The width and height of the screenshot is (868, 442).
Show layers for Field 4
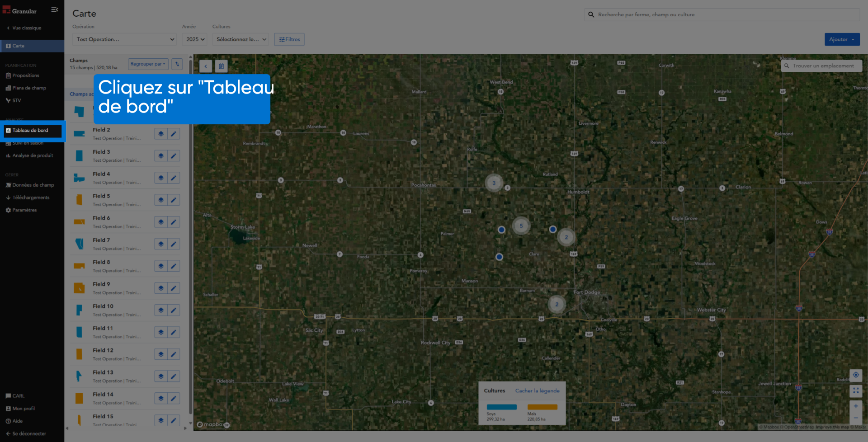160,178
